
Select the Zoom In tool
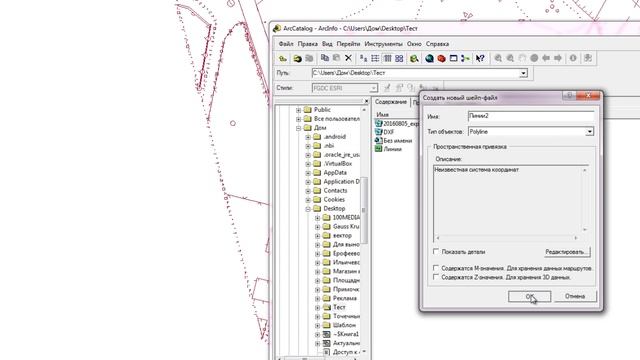pyautogui.click(x=498, y=58)
